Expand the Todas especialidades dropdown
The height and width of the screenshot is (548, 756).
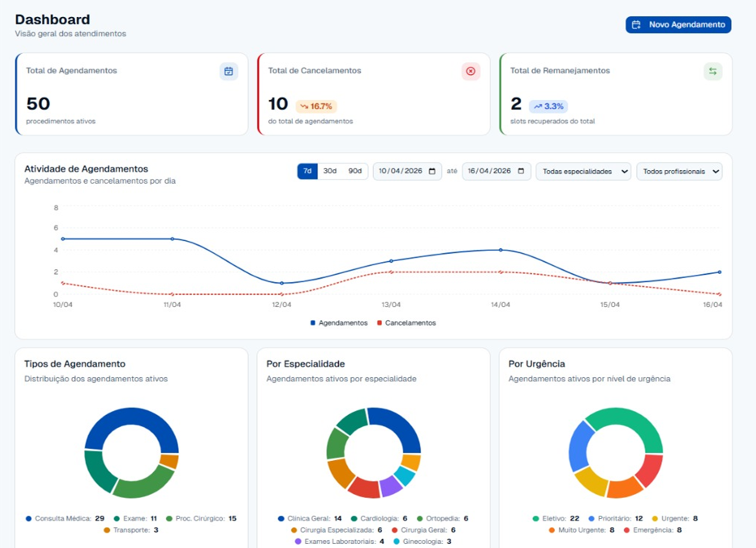(x=583, y=172)
